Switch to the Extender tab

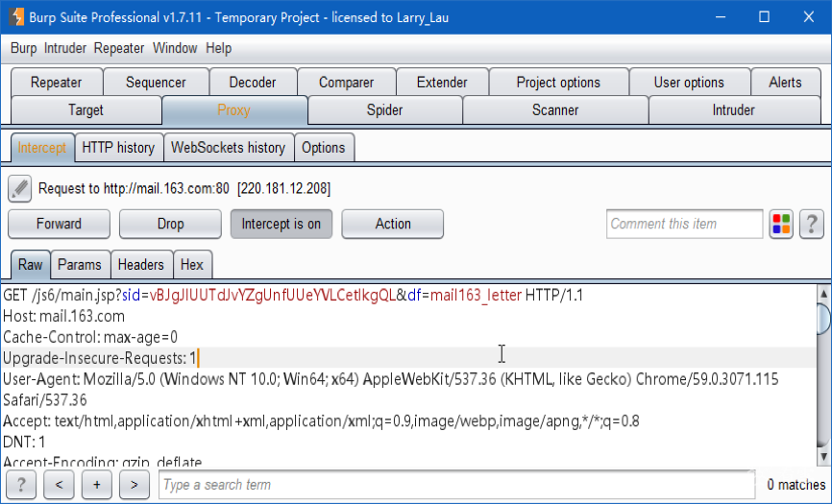point(442,83)
